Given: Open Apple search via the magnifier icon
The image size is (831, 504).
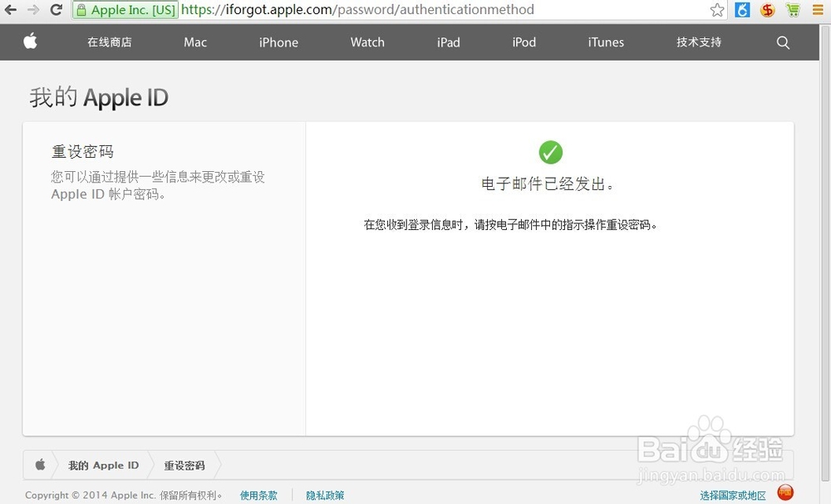Looking at the screenshot, I should coord(782,42).
